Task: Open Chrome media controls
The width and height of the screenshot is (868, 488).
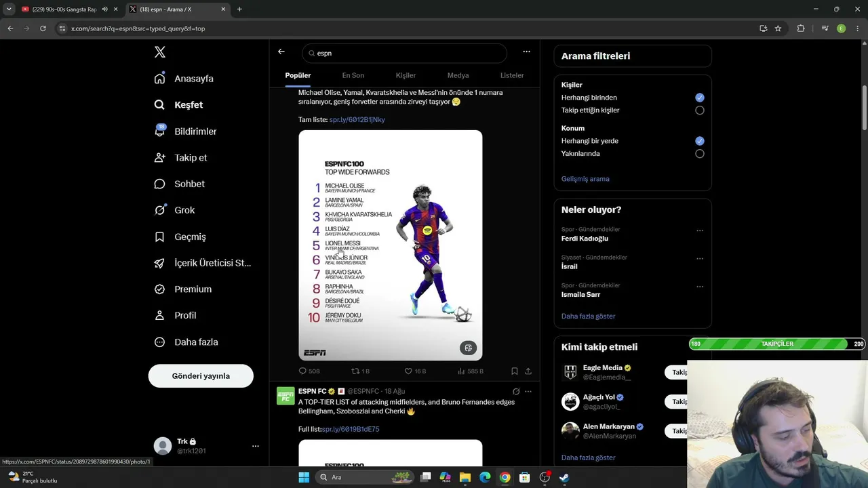Action: tap(825, 28)
